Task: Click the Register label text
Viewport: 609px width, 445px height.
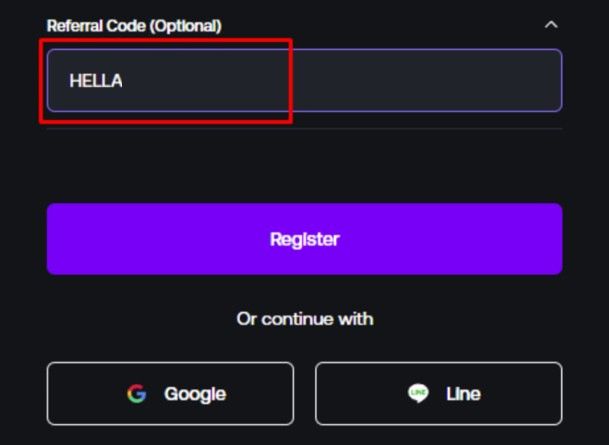Action: click(x=304, y=239)
